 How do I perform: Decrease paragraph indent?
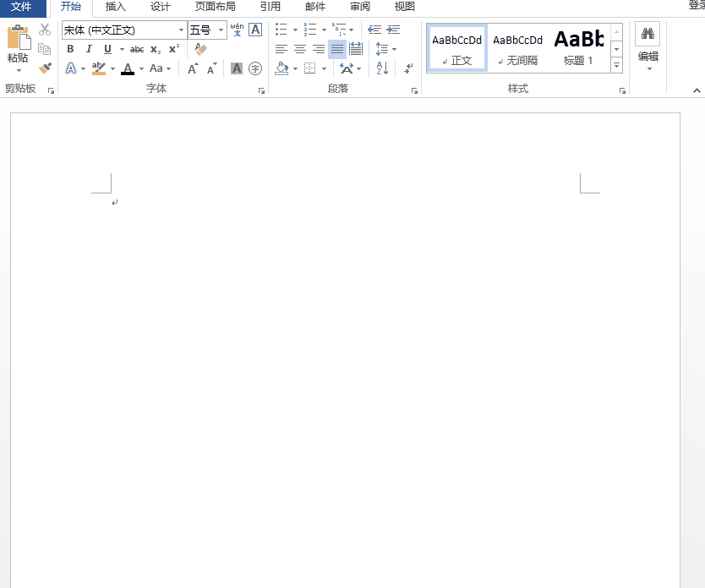click(374, 30)
